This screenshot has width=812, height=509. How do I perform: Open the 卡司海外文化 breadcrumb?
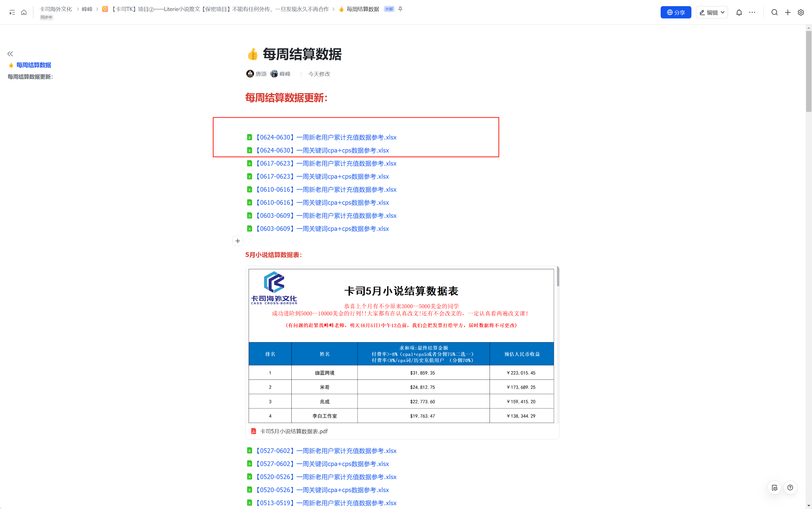56,9
